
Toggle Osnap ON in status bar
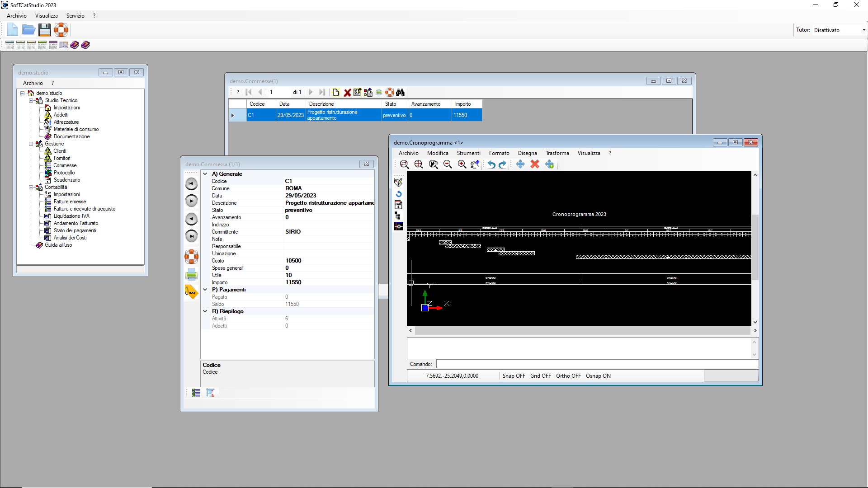pos(598,376)
